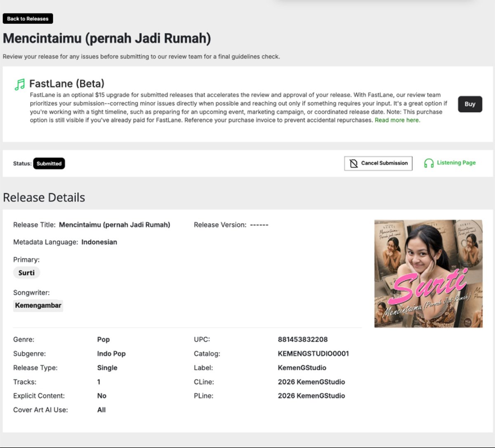Screen dimensions: 495x448
Task: Click the review instructions text under the title
Action: (141, 57)
